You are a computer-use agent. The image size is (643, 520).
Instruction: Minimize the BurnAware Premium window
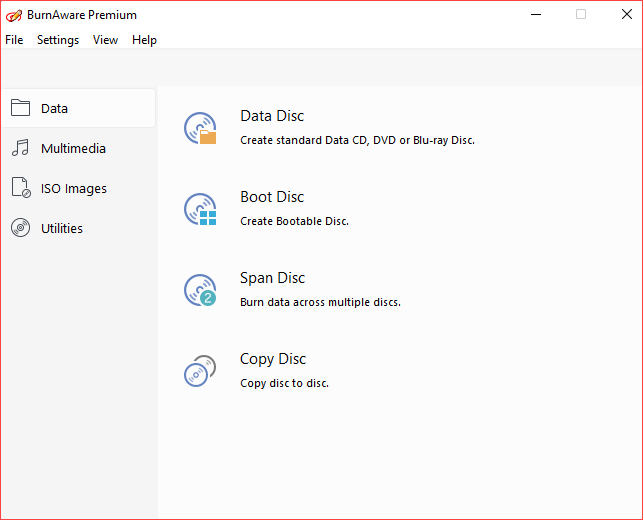(x=536, y=14)
